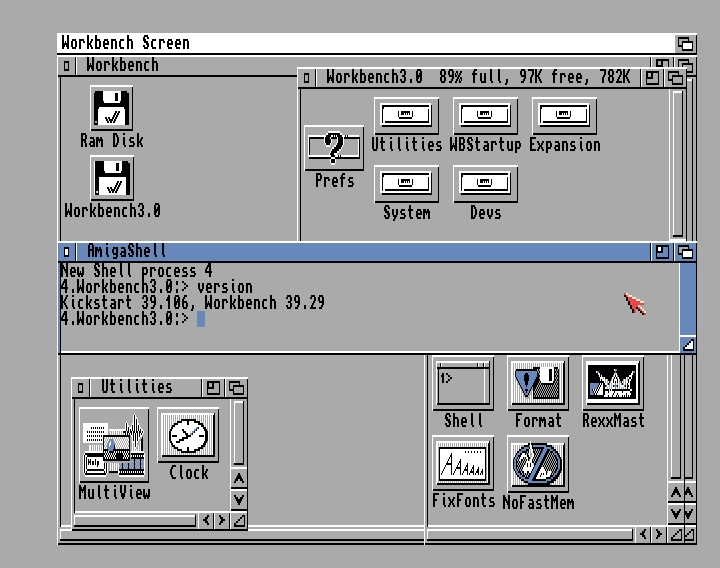Open the Ram Disk icon
This screenshot has width=720, height=568.
112,108
